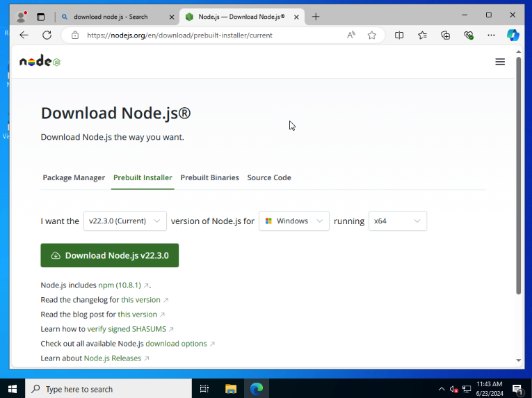Open Task View on taskbar
532x398 pixels.
tap(204, 389)
